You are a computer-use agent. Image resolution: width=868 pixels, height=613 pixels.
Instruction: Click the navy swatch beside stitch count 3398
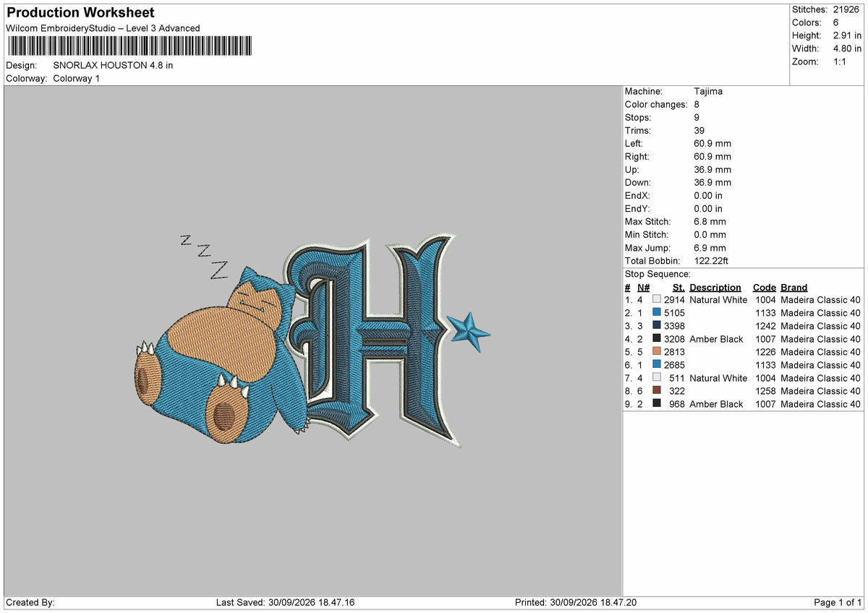point(657,325)
